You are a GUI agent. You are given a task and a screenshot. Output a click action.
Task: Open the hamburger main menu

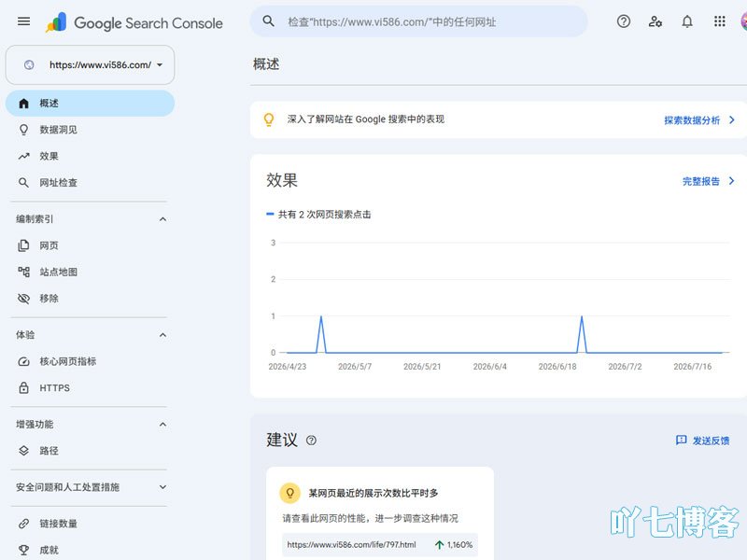point(24,21)
